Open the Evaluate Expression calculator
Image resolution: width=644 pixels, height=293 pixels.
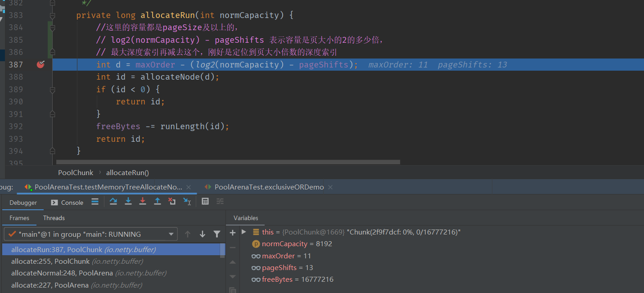(x=205, y=202)
